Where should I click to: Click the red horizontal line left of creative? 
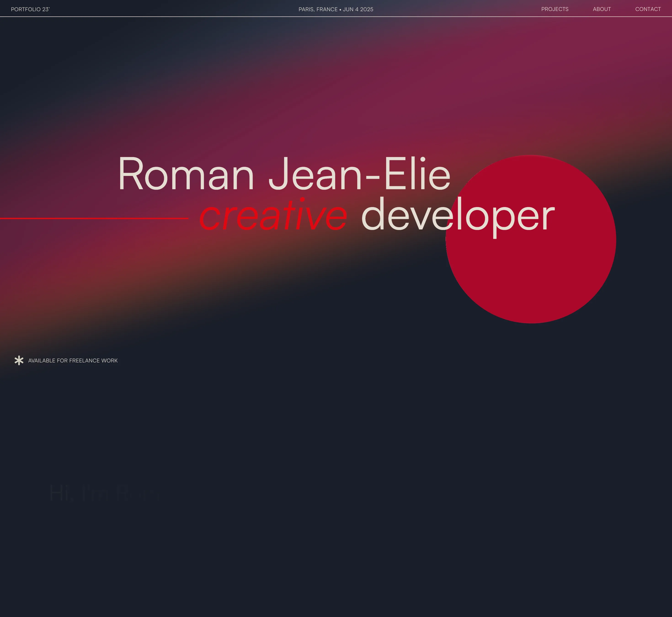94,218
